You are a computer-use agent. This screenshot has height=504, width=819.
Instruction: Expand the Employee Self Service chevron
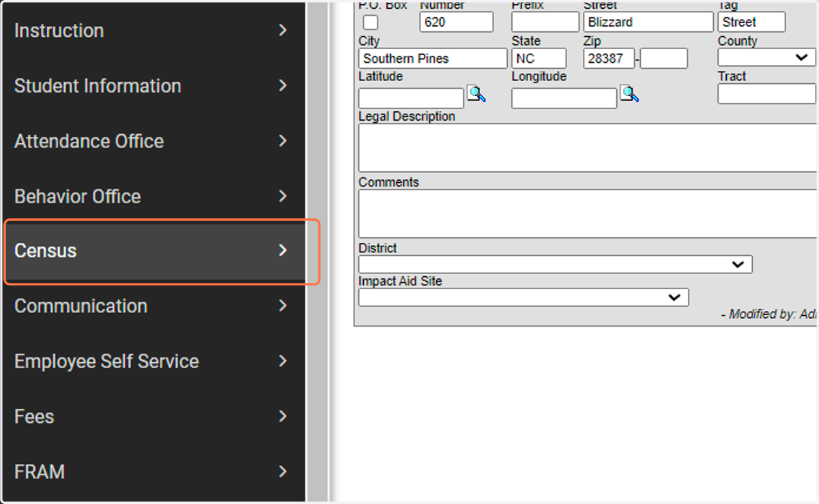point(283,361)
